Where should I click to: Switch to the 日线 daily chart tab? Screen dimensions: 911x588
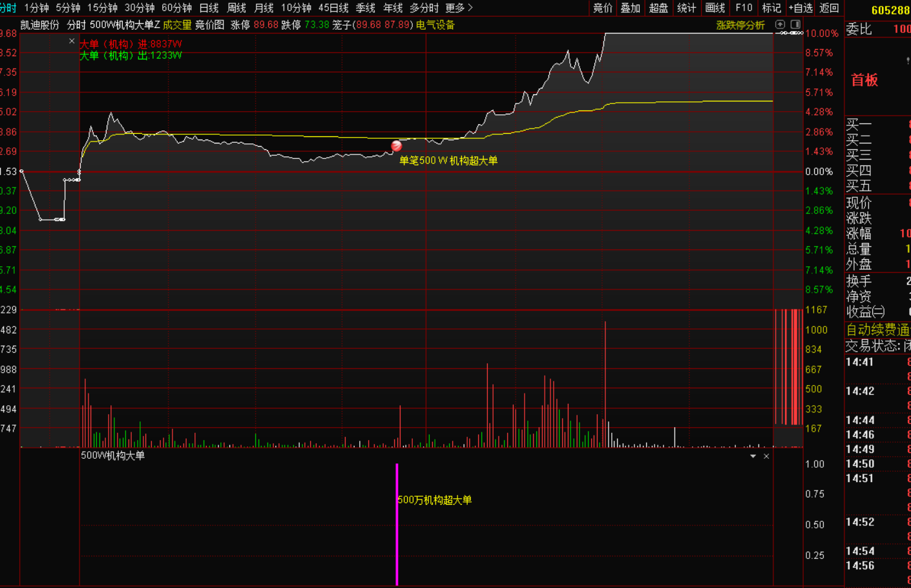209,8
